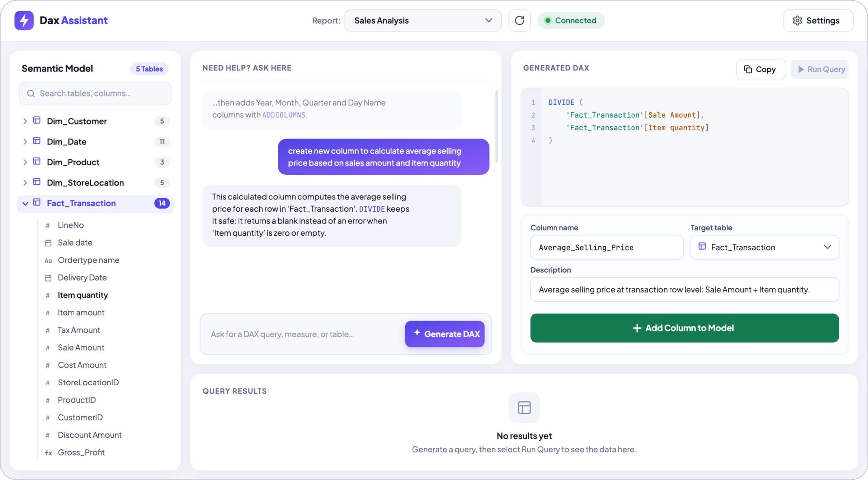Open the Target table dropdown
Image resolution: width=868 pixels, height=480 pixels.
[x=765, y=247]
